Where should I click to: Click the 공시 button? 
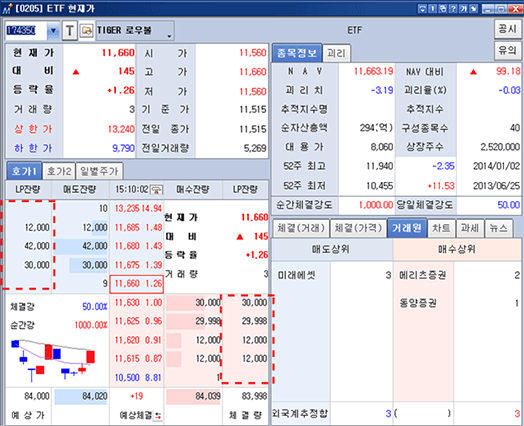tap(507, 29)
